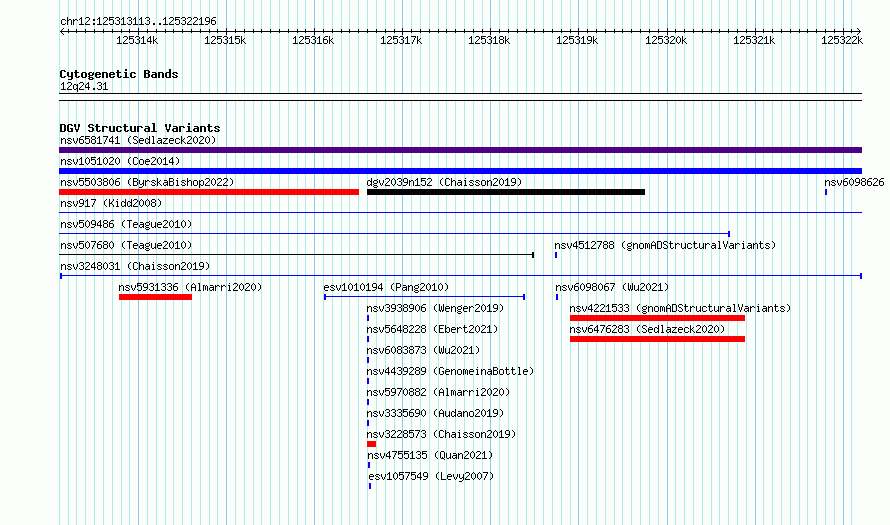Click the nsv507680 thin black line
The image size is (890, 525).
coord(296,255)
